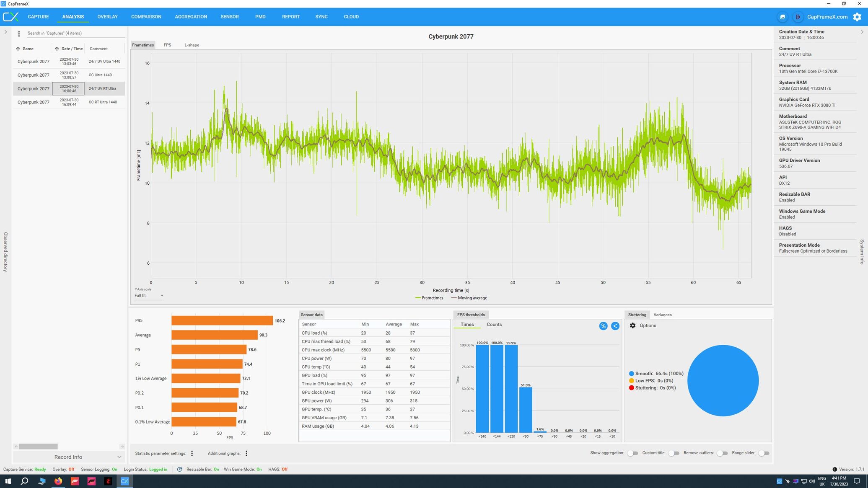Image resolution: width=868 pixels, height=488 pixels.
Task: Click the percent toggle icon in FPS thresholds
Action: (x=603, y=326)
